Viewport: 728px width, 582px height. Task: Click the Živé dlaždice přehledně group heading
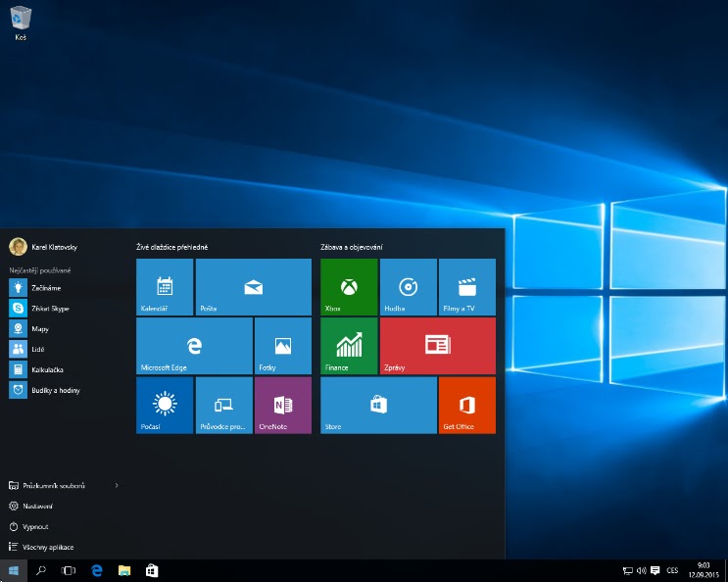click(171, 247)
